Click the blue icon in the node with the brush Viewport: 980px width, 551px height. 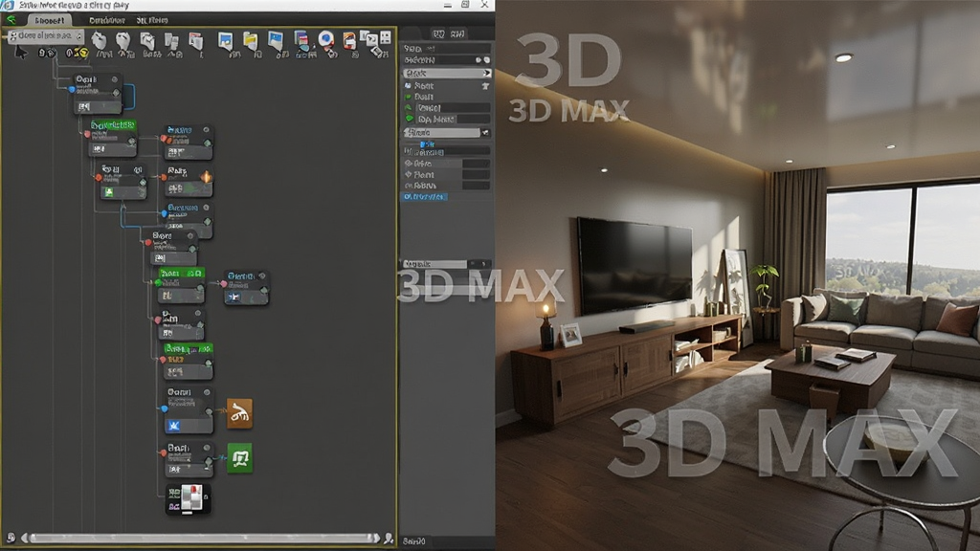(174, 426)
